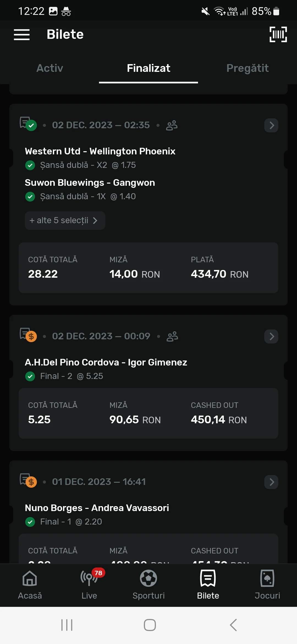Screen dimensions: 297x644
Task: Expand the 02 Dec 02:35 ticket arrow
Action: click(271, 125)
